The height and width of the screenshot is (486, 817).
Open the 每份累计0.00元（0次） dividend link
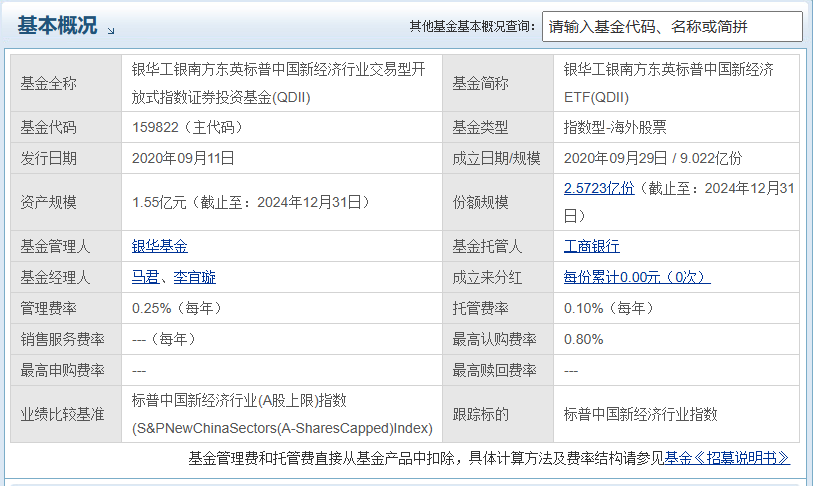pyautogui.click(x=637, y=277)
